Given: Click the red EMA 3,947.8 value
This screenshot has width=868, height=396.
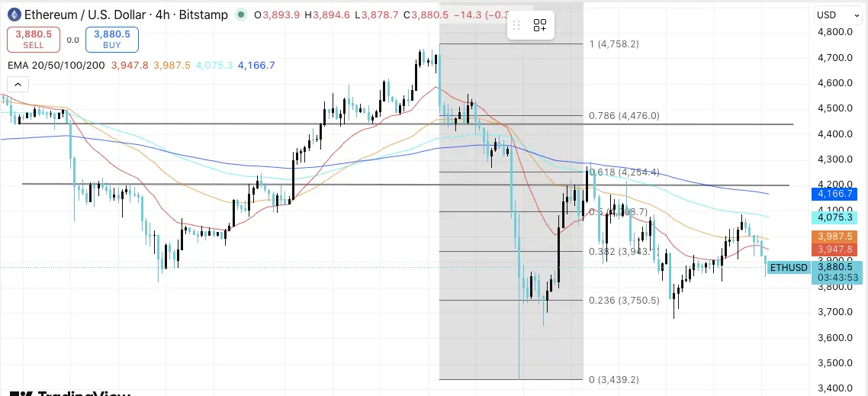Looking at the screenshot, I should [x=130, y=66].
